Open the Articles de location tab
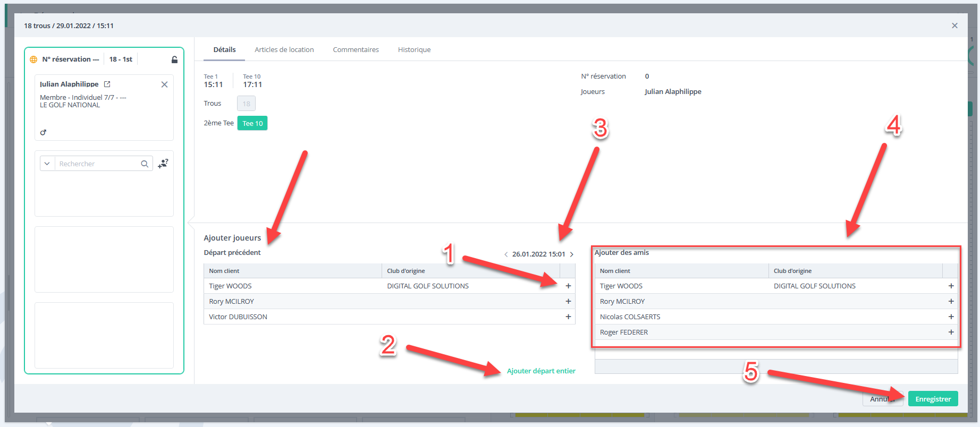 click(x=284, y=49)
